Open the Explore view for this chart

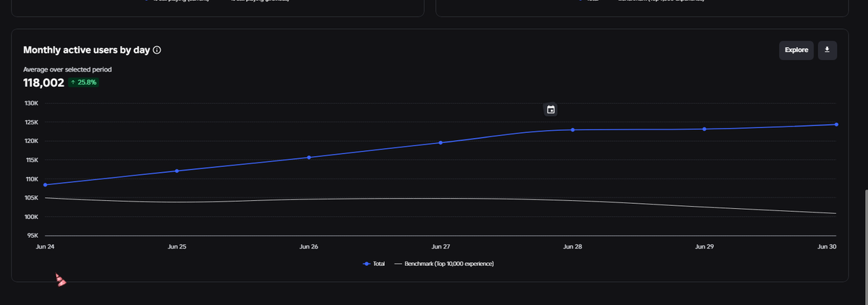tap(796, 50)
